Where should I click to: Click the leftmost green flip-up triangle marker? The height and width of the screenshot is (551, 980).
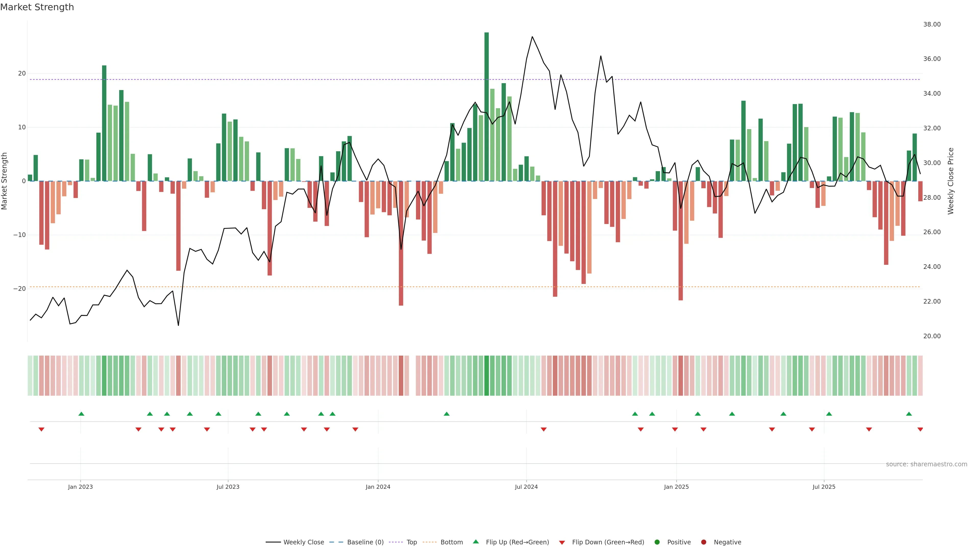click(x=81, y=414)
